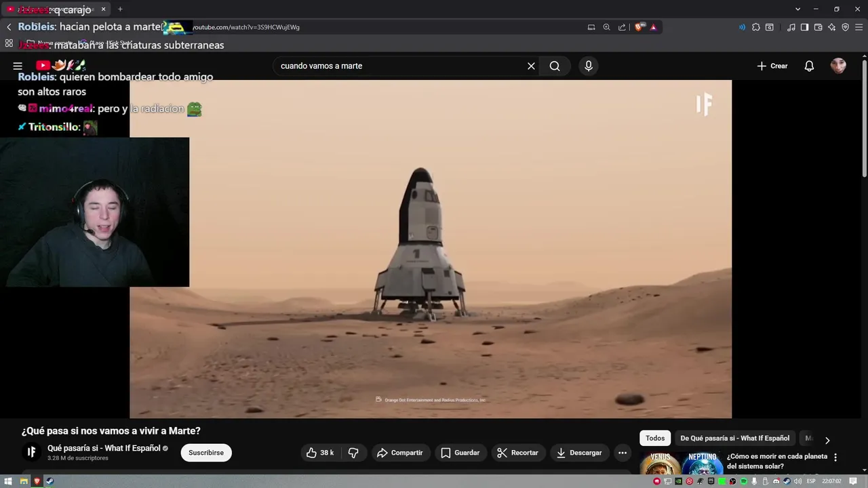Open the new tab plus button
This screenshot has height=488, width=868.
click(x=120, y=9)
